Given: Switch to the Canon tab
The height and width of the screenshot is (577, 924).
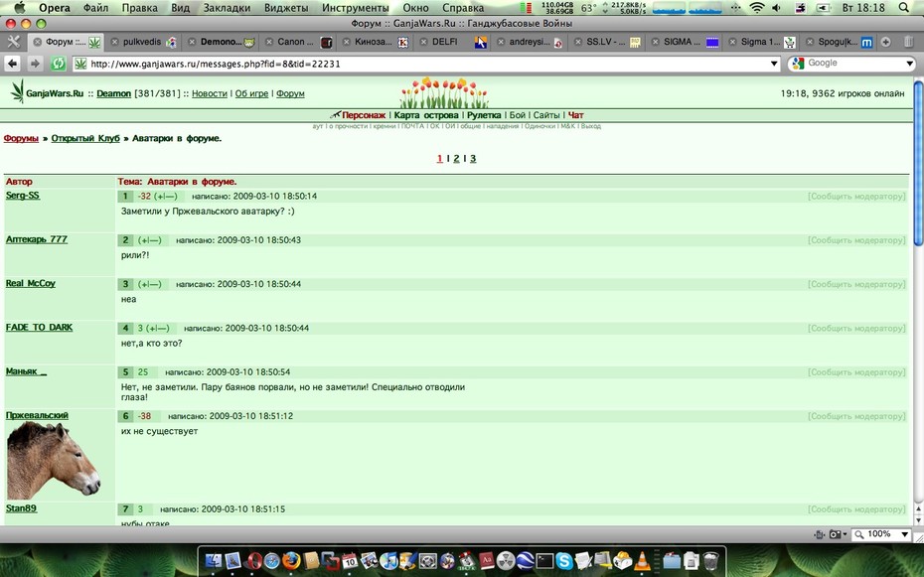Looking at the screenshot, I should (297, 42).
